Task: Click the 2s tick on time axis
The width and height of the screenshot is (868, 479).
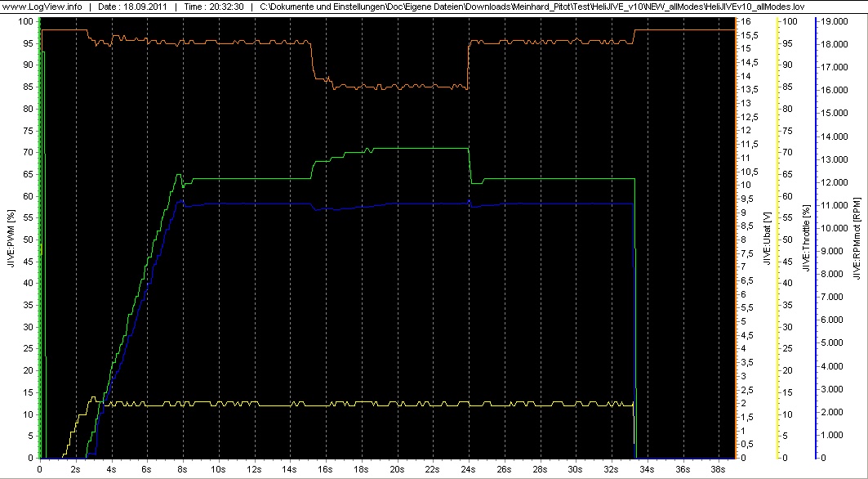Action: tap(77, 468)
